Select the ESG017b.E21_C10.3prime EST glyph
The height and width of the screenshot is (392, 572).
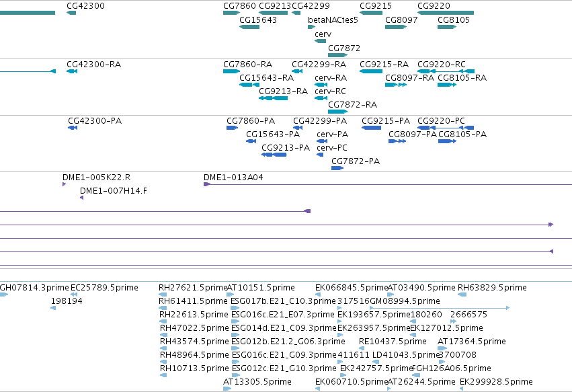point(235,308)
